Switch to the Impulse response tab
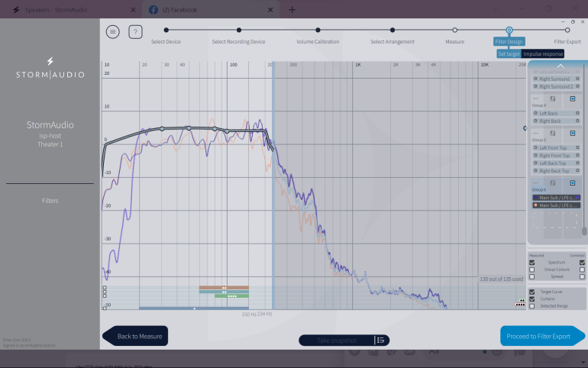Viewport: 588px width, 368px height. pyautogui.click(x=543, y=54)
